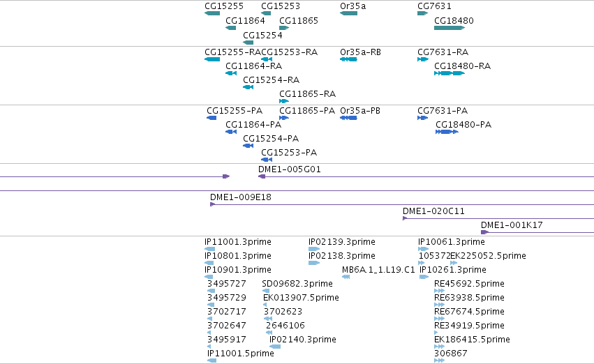The height and width of the screenshot is (364, 594).
Task: Select the DME1-005G01 clone label
Action: point(290,169)
